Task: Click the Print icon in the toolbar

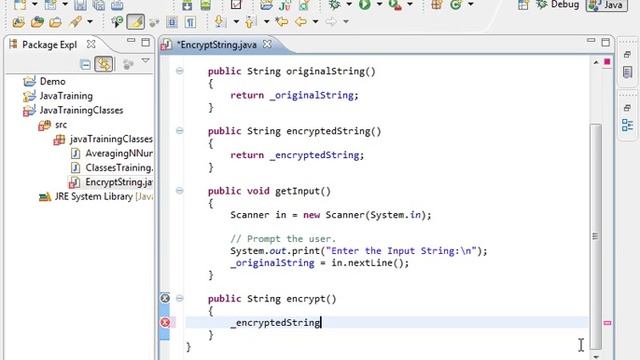Action: [117, 4]
